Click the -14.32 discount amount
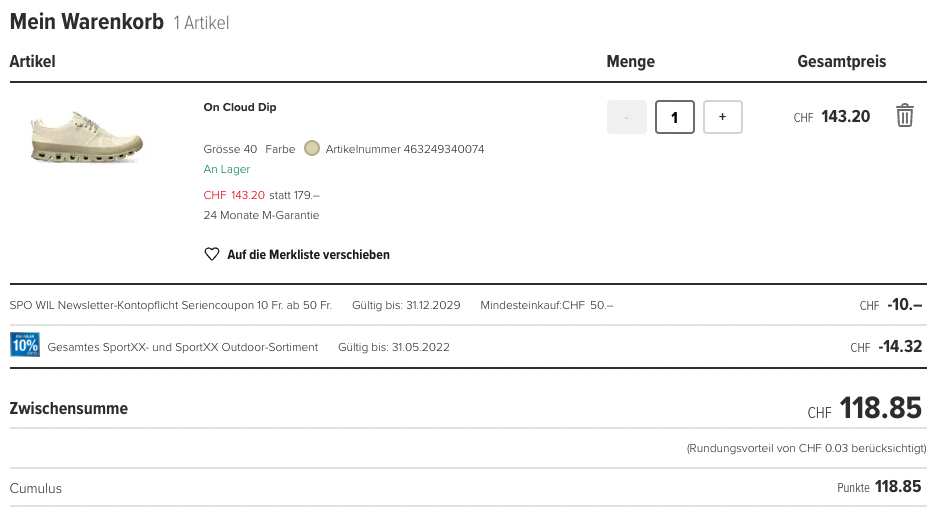Image resolution: width=934 pixels, height=509 pixels. pyautogui.click(x=899, y=347)
